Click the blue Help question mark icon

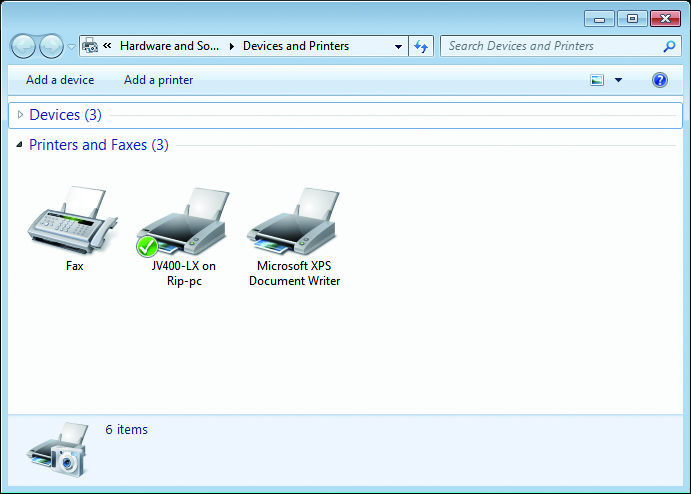tap(660, 80)
